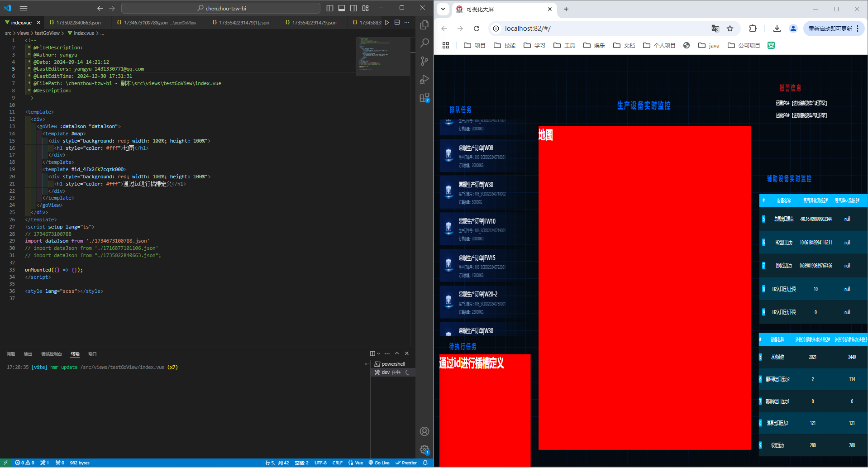Open the Accounts icon in VS Code
Image resolution: width=868 pixels, height=468 pixels.
[424, 431]
